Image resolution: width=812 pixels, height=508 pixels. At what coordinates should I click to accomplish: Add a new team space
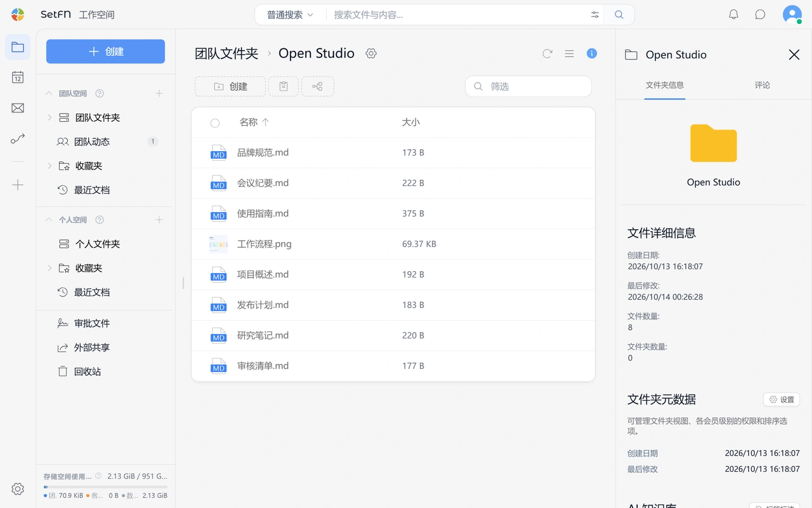point(159,93)
